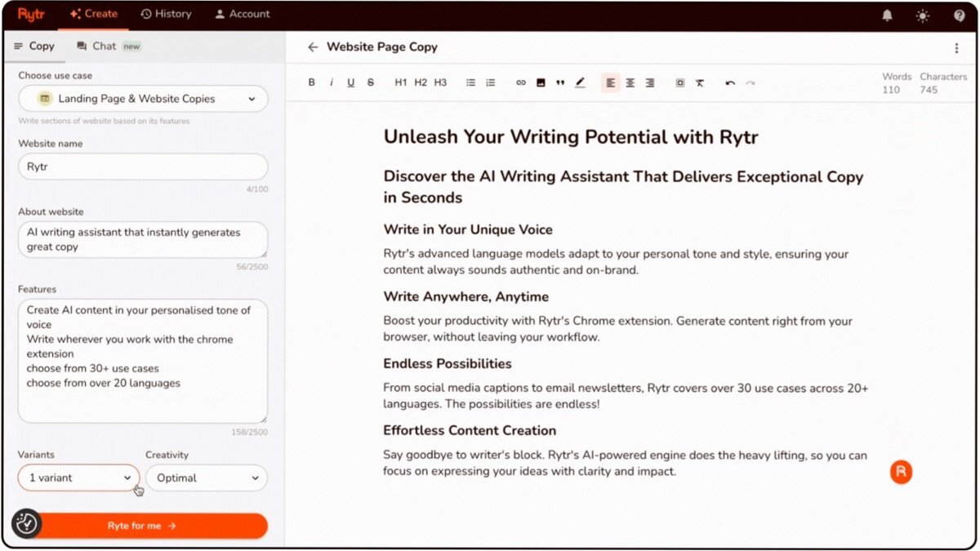This screenshot has width=980, height=551.
Task: Apply italic formatting
Action: (331, 82)
